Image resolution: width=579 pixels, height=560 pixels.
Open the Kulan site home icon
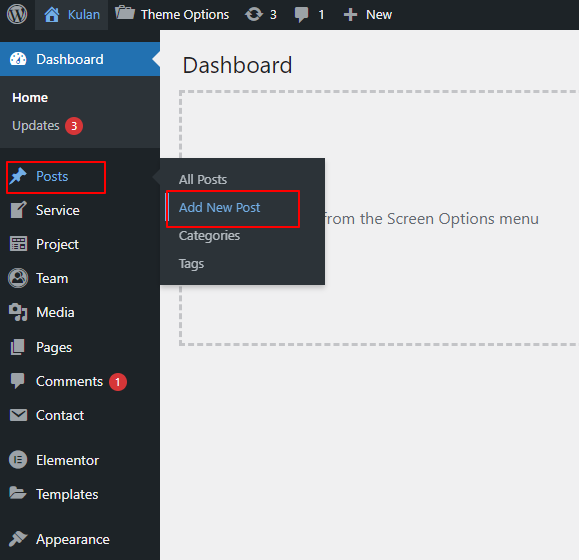click(x=52, y=15)
